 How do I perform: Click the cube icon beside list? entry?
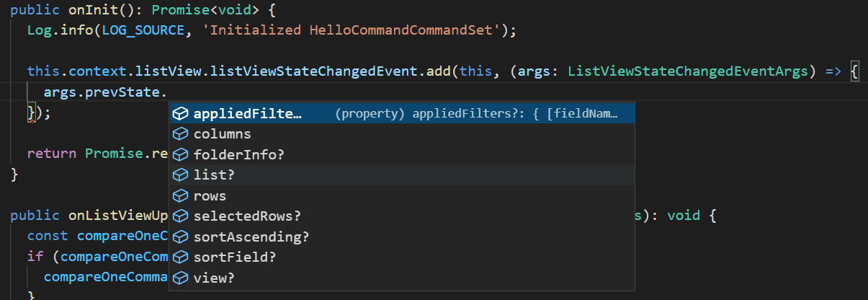tap(180, 175)
